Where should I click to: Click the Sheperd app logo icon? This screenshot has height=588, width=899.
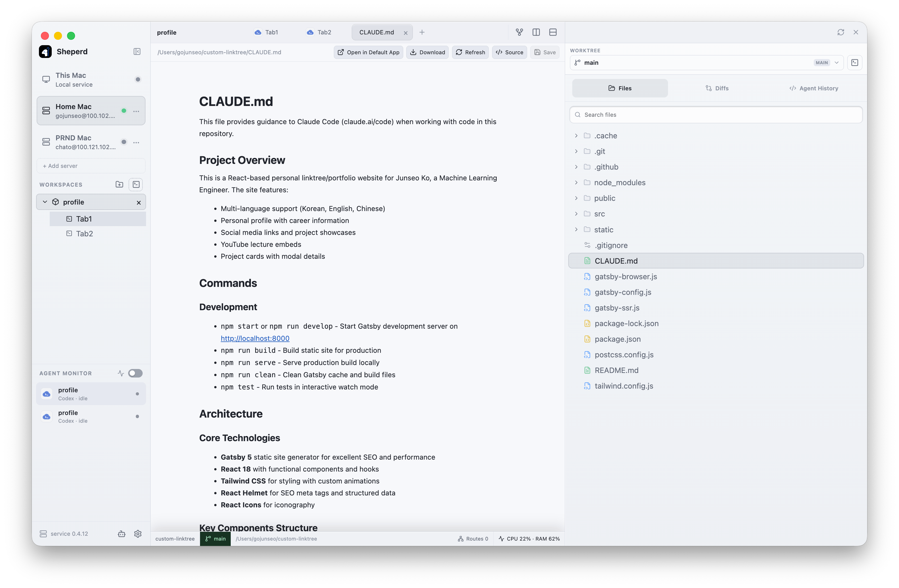(45, 52)
